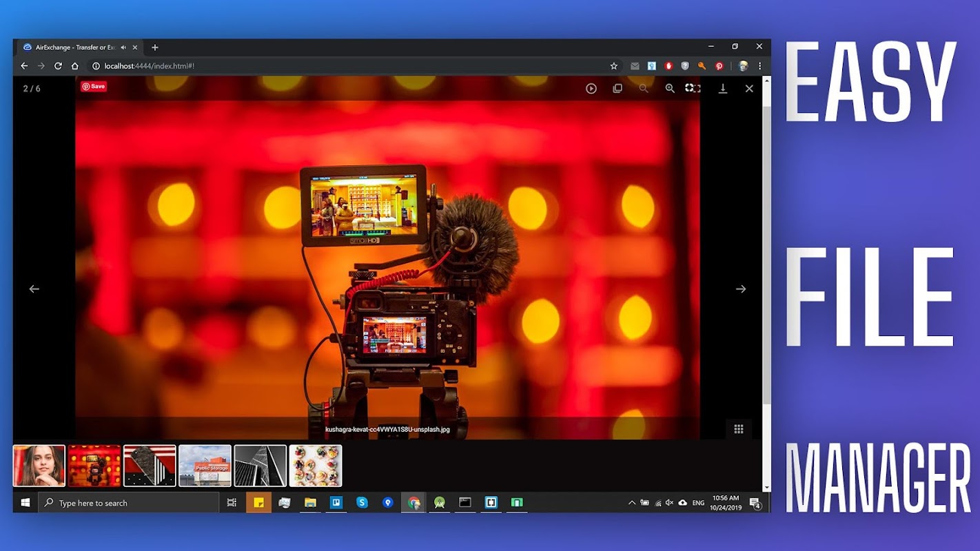The image size is (980, 551).
Task: Go to the next image arrow
Action: 740,289
